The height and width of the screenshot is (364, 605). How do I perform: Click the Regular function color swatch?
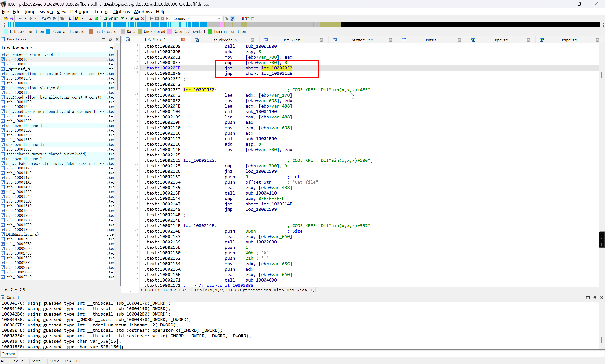pos(48,32)
